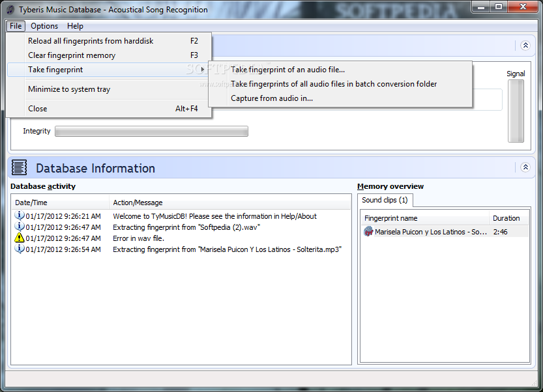Minimize the Tyberis Music Database window
The image size is (543, 392).
click(x=481, y=7)
